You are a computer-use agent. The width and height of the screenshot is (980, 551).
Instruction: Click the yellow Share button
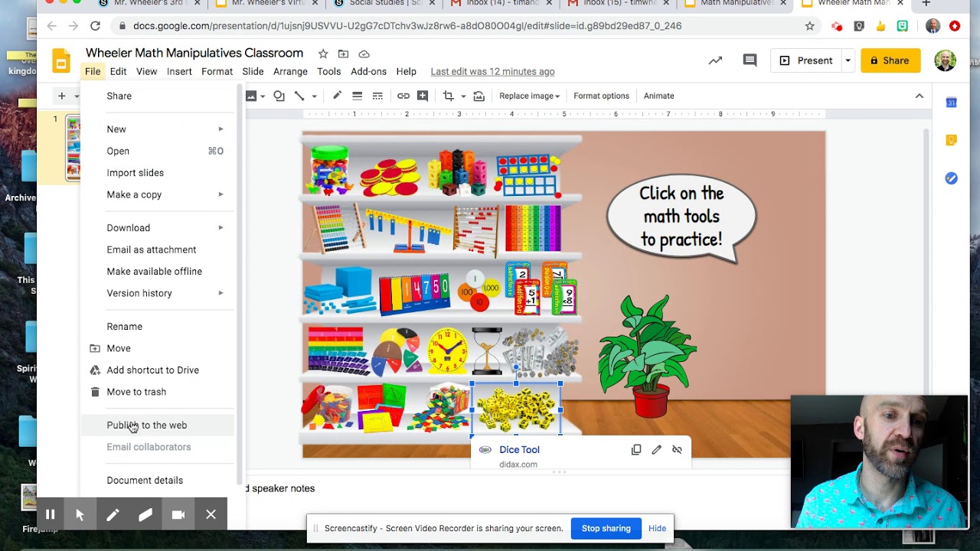890,60
